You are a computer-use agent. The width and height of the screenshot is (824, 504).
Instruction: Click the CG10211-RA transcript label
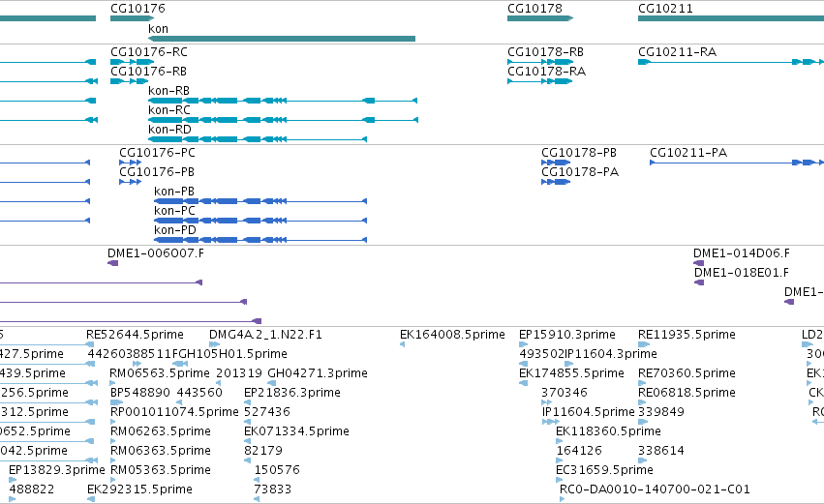coord(678,52)
